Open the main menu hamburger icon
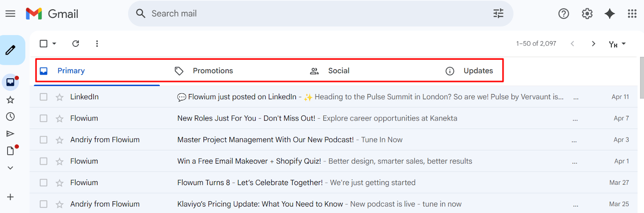Screen dimensions: 644x213 pos(10,14)
